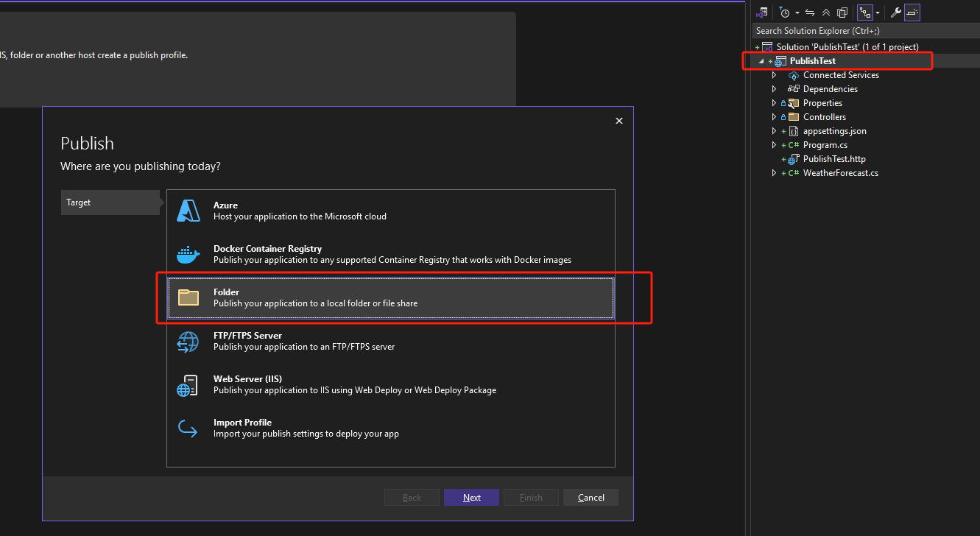Expand the WeatherForecast.cs node

[x=774, y=173]
